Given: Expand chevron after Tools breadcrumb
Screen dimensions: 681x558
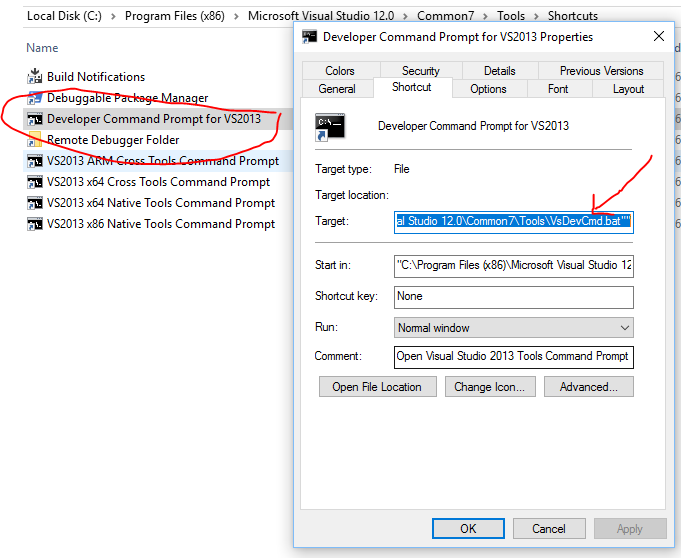Looking at the screenshot, I should (536, 17).
